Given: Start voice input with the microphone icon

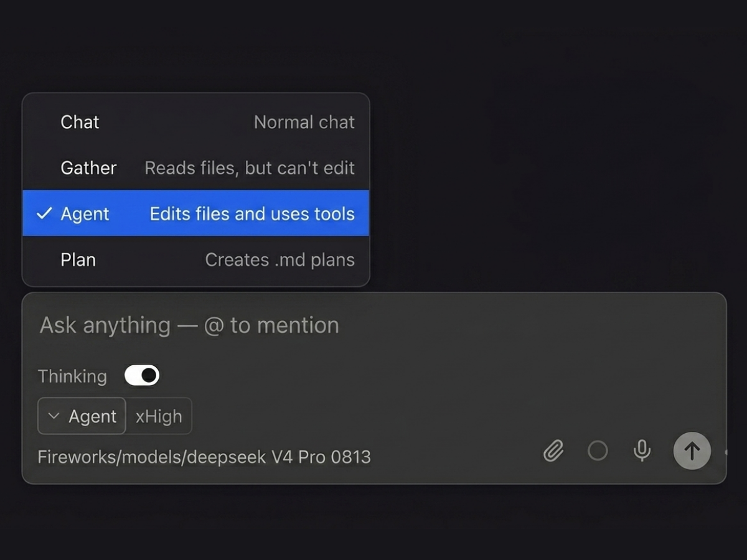Looking at the screenshot, I should 642,450.
